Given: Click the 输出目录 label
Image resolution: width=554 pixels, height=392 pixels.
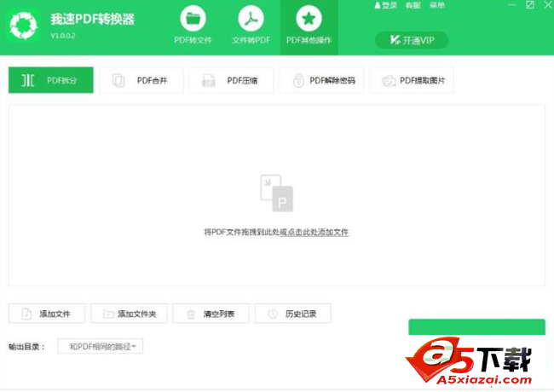Looking at the screenshot, I should [27, 347].
